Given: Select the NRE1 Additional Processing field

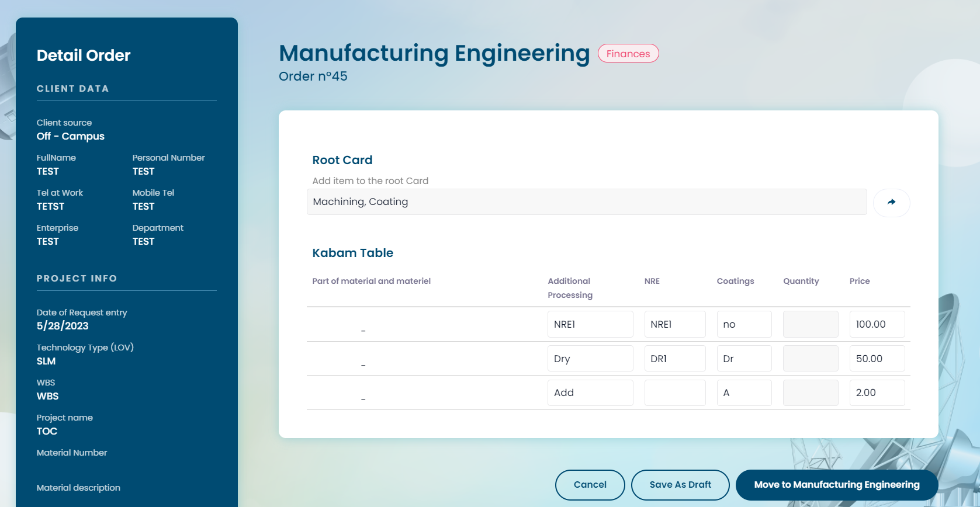Looking at the screenshot, I should pos(590,324).
